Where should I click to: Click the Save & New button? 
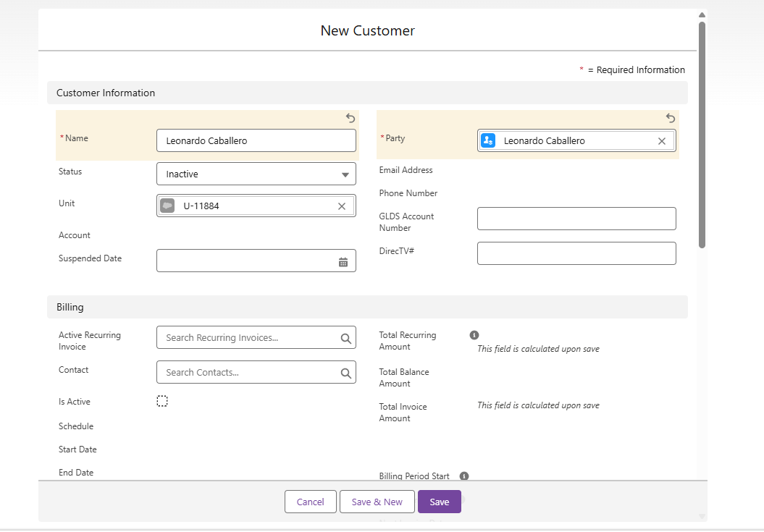click(x=377, y=502)
